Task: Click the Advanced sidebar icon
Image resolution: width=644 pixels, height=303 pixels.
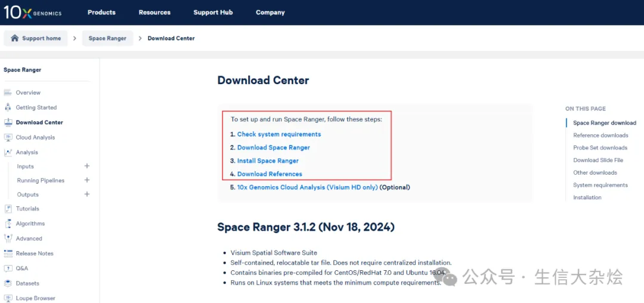Action: tap(8, 239)
